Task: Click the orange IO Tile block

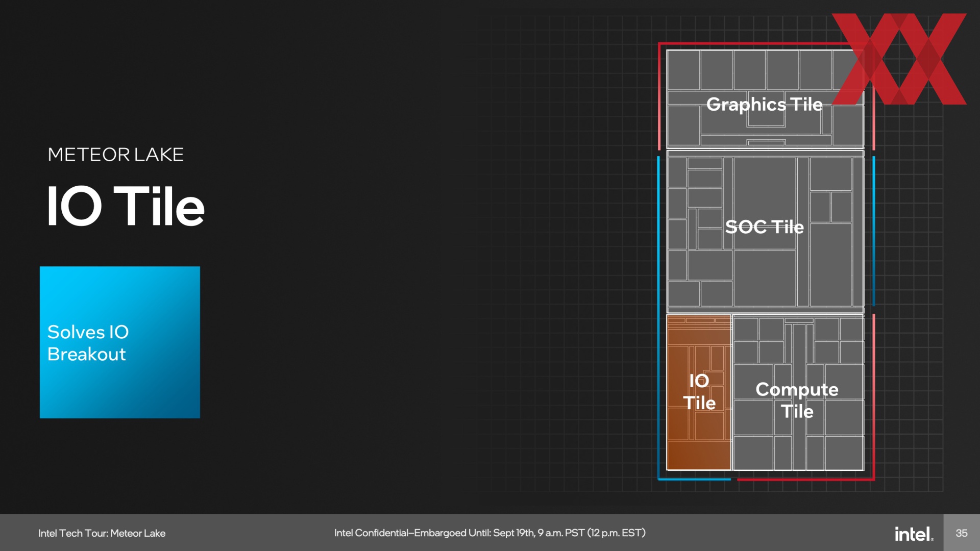Action: [x=699, y=392]
